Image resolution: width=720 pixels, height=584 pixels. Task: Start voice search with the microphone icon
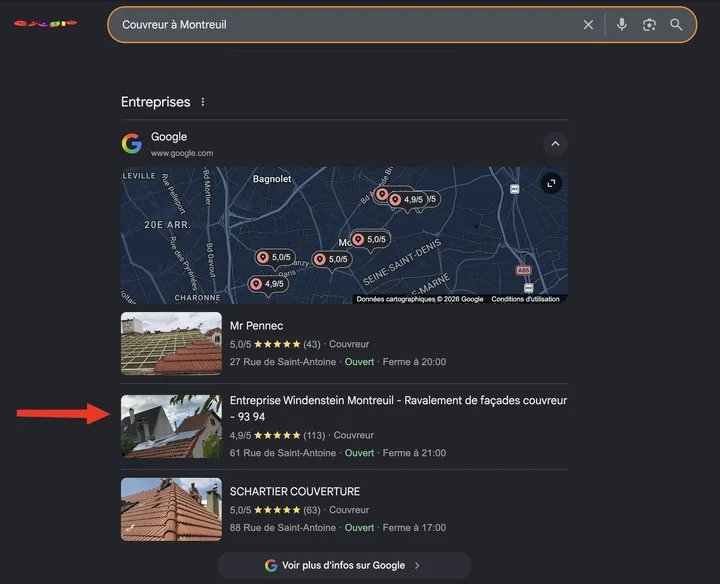click(622, 24)
